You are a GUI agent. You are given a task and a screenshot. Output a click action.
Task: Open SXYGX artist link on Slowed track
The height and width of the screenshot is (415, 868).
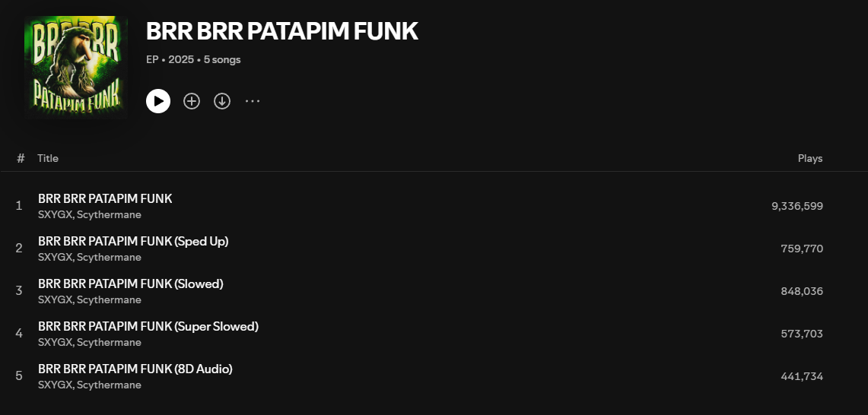click(55, 300)
